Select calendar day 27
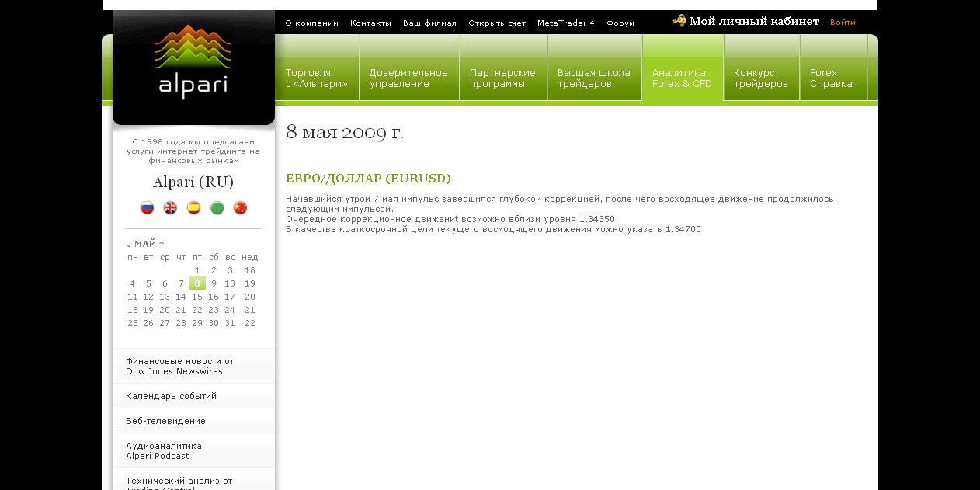 click(x=165, y=323)
